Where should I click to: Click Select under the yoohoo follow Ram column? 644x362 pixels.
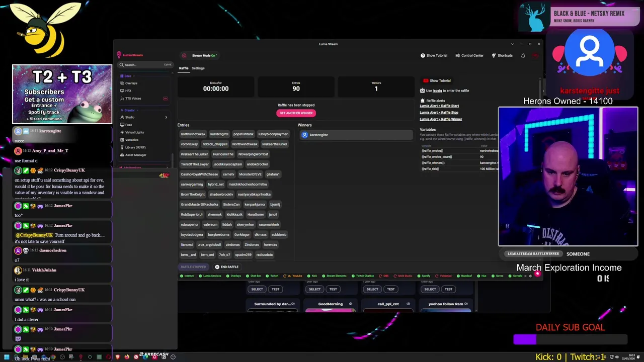click(x=430, y=289)
